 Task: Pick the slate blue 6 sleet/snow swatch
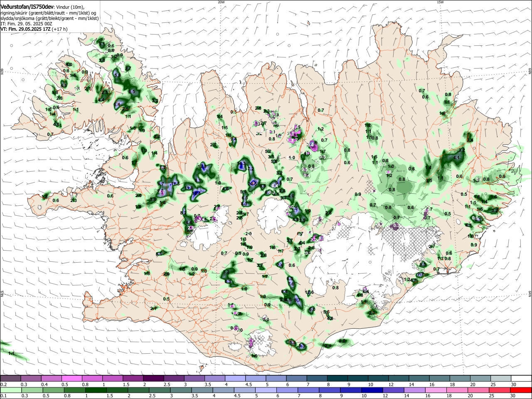tap(296, 378)
